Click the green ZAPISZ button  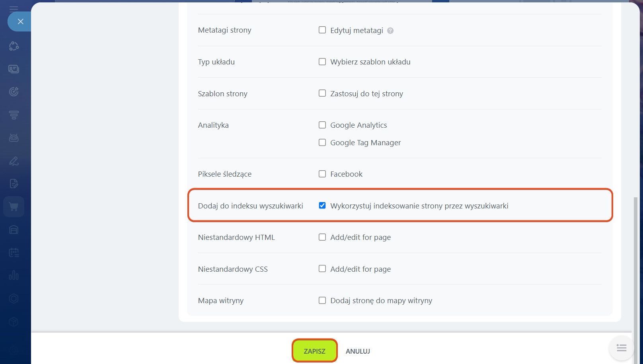point(314,351)
